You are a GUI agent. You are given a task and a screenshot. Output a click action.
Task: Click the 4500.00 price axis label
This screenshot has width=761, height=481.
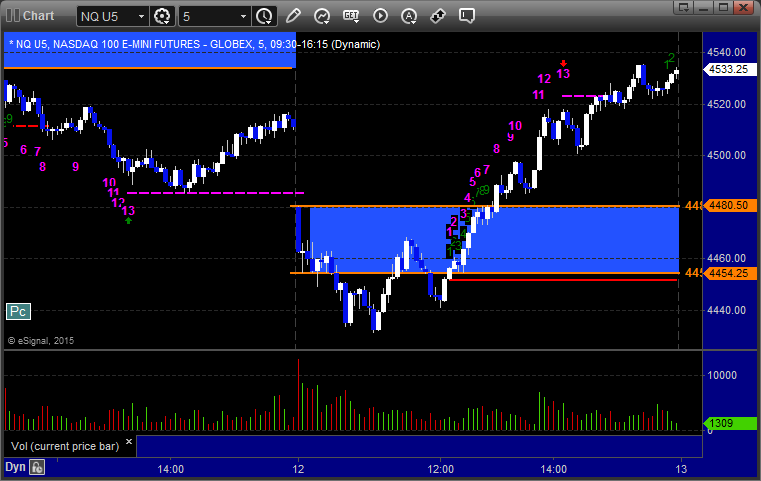pyautogui.click(x=727, y=155)
